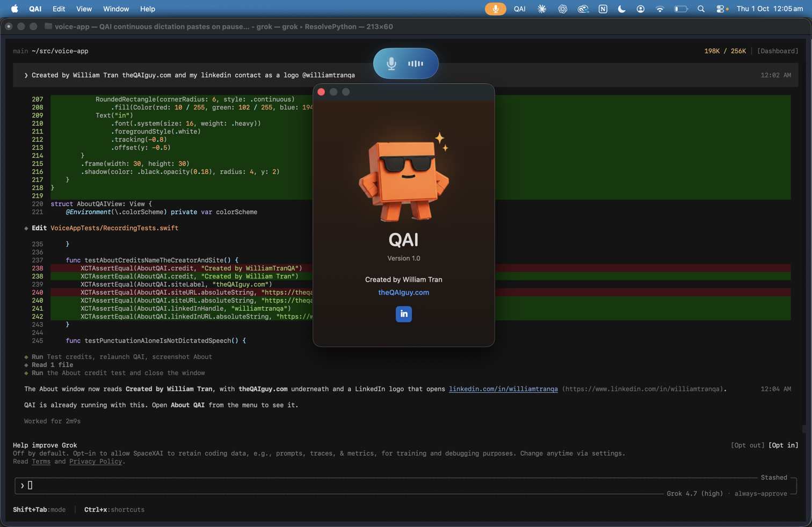Click Opt out for Help improve Grok

coord(748,445)
